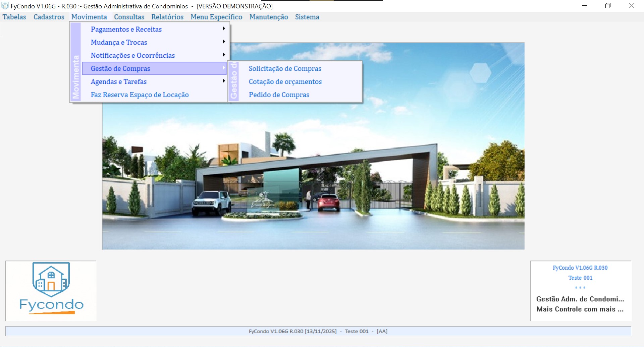This screenshot has height=347, width=644.
Task: Open the Cadastros menu
Action: [49, 17]
